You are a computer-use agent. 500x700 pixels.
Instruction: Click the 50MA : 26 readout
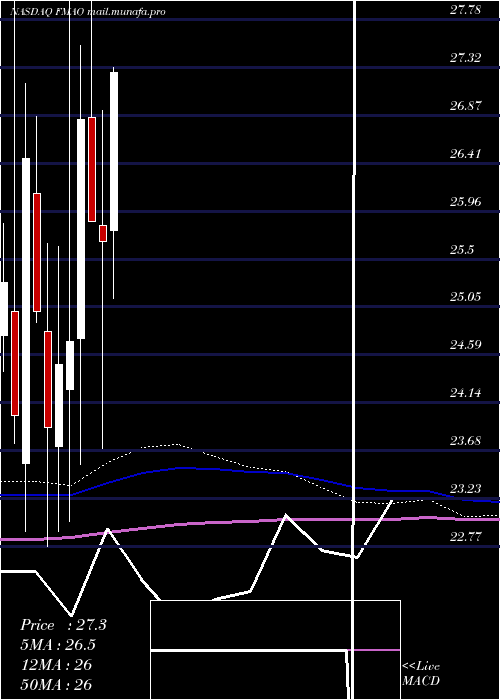(x=56, y=684)
